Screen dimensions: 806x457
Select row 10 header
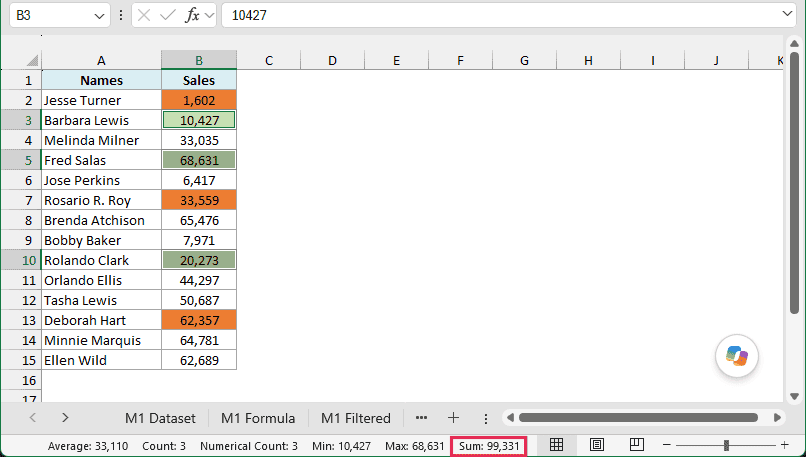22,260
